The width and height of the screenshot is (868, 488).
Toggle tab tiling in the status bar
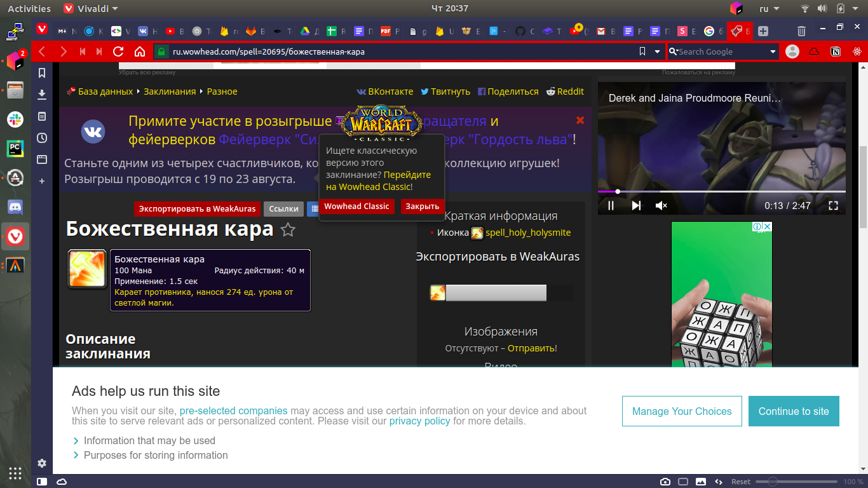[x=683, y=482]
